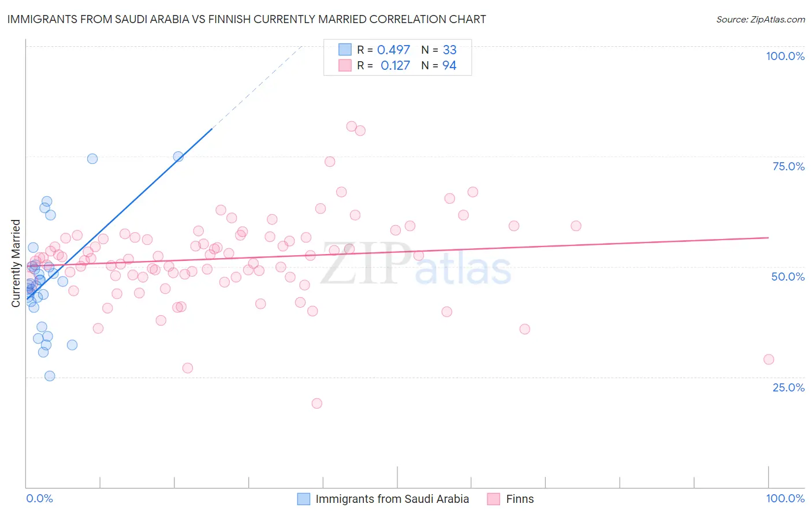
Task: Click the 75.0% y-axis tick label
Action: tap(788, 166)
